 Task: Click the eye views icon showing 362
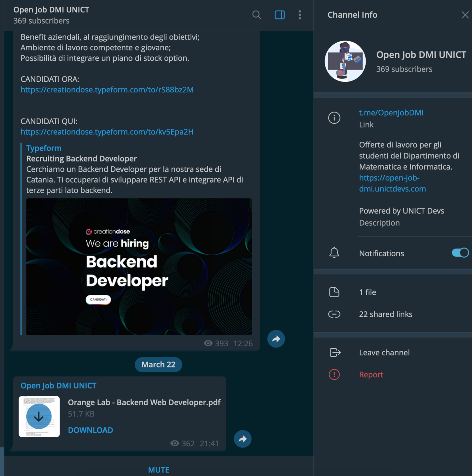click(175, 443)
